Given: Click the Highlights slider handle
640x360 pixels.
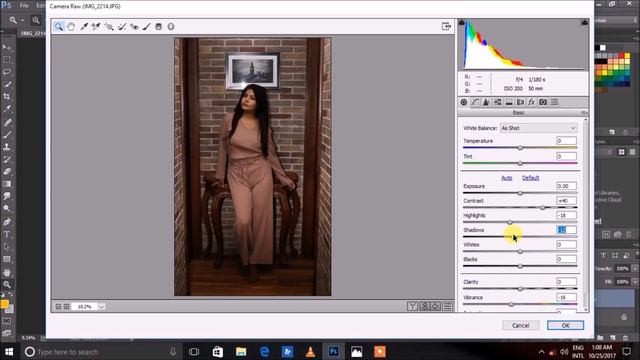Looking at the screenshot, I should pos(510,222).
